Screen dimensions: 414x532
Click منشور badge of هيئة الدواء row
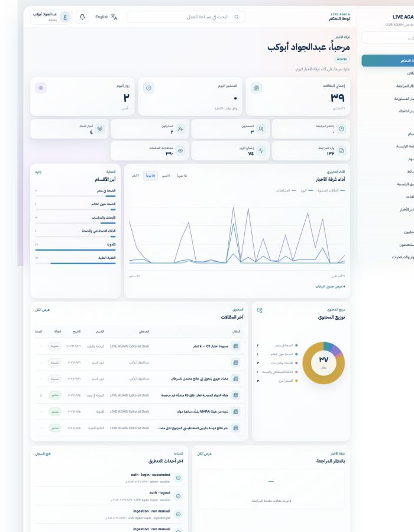pos(55,395)
